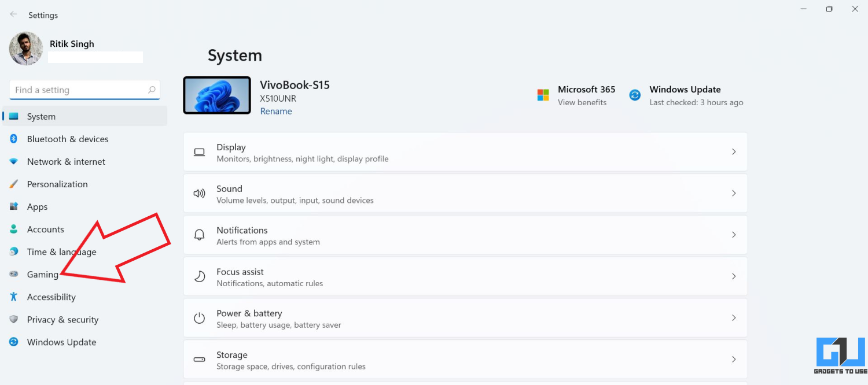Click the Bluetooth icon in sidebar
This screenshot has height=385, width=868.
pos(14,139)
